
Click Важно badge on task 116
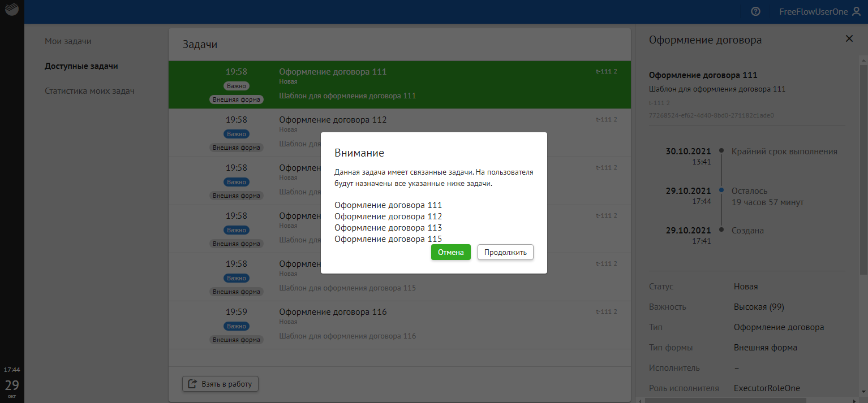(x=237, y=326)
